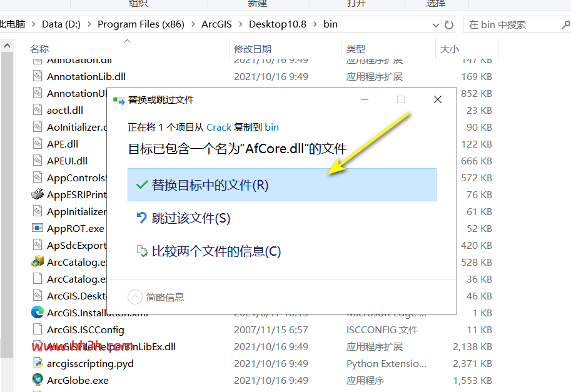Viewport: 571px width, 392px height.
Task: Select AppControls file icon
Action: (x=38, y=178)
